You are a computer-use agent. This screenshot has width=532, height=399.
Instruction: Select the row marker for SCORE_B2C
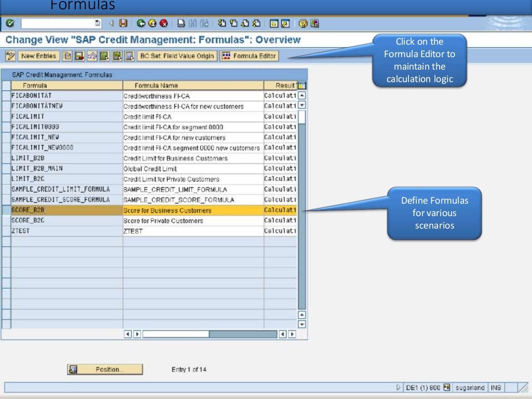(6, 221)
